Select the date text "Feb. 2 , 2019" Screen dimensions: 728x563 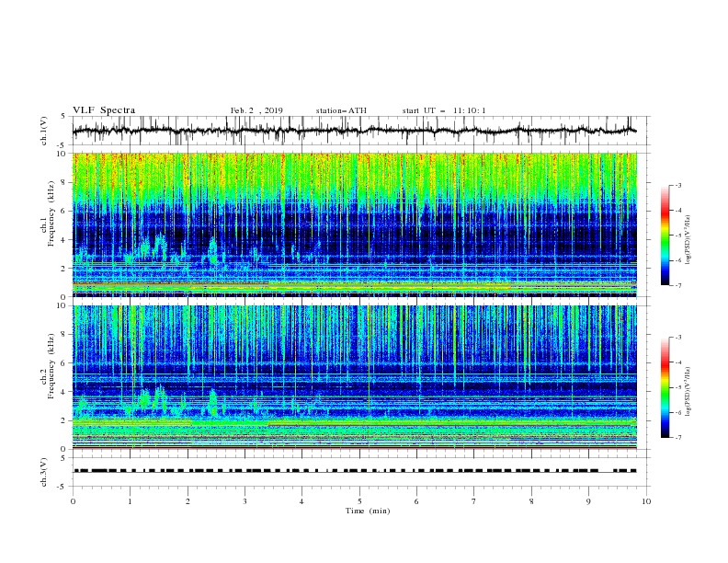click(256, 110)
